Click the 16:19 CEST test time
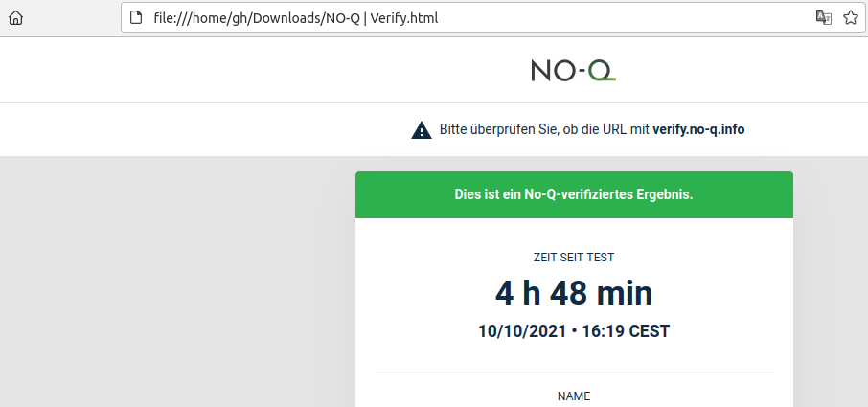 click(x=626, y=331)
